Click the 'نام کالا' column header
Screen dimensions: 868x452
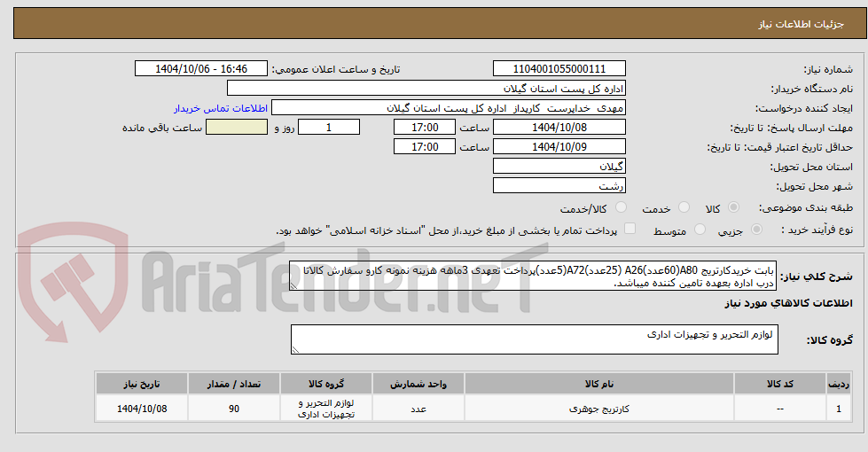click(x=599, y=384)
